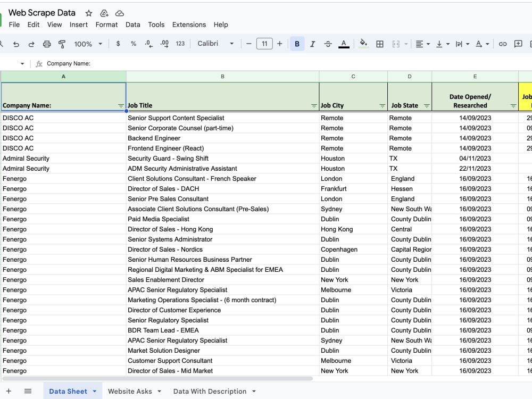Open the zoom level dropdown at 100%
This screenshot has width=532, height=399.
[88, 44]
